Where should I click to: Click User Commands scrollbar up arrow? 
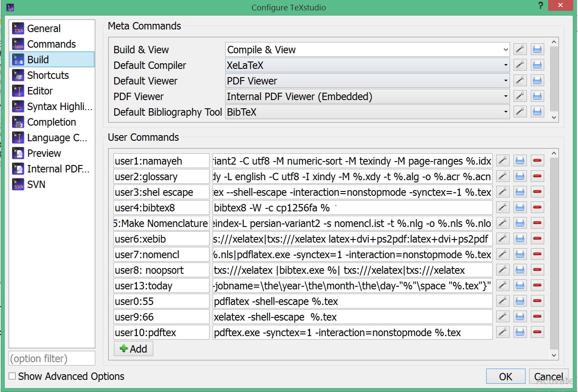pos(554,153)
